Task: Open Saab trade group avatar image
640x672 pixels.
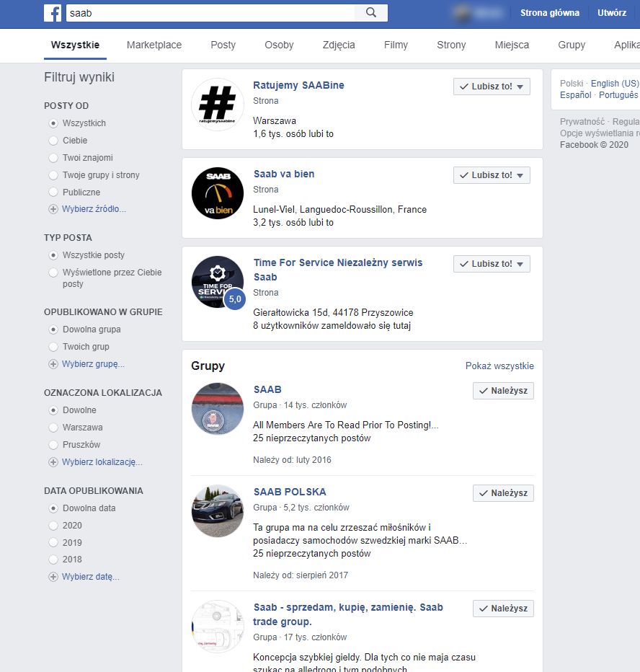Action: 218,627
